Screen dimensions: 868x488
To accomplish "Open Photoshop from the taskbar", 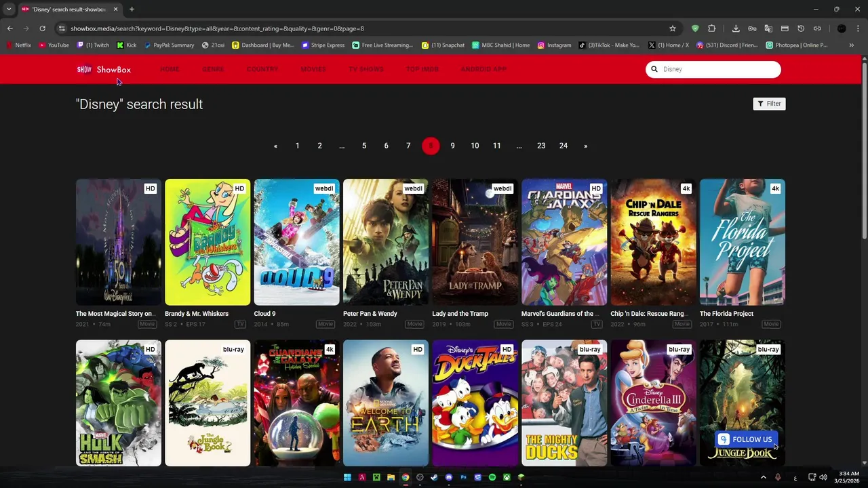I will point(463,477).
